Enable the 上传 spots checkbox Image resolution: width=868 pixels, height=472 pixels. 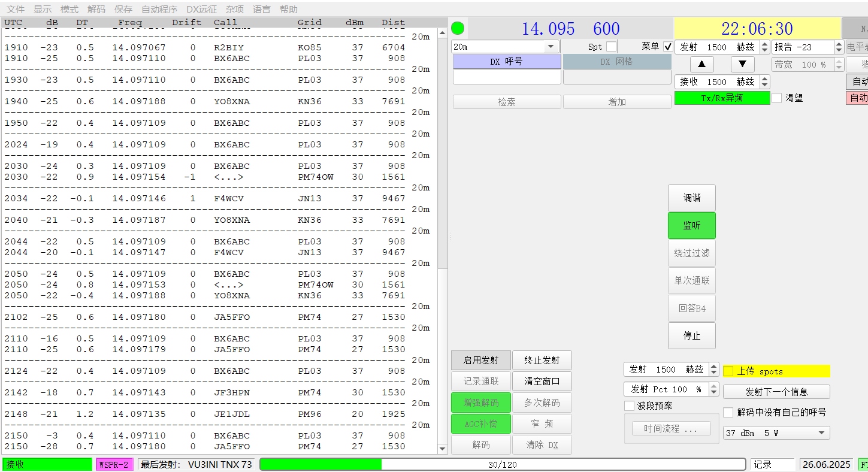point(728,371)
